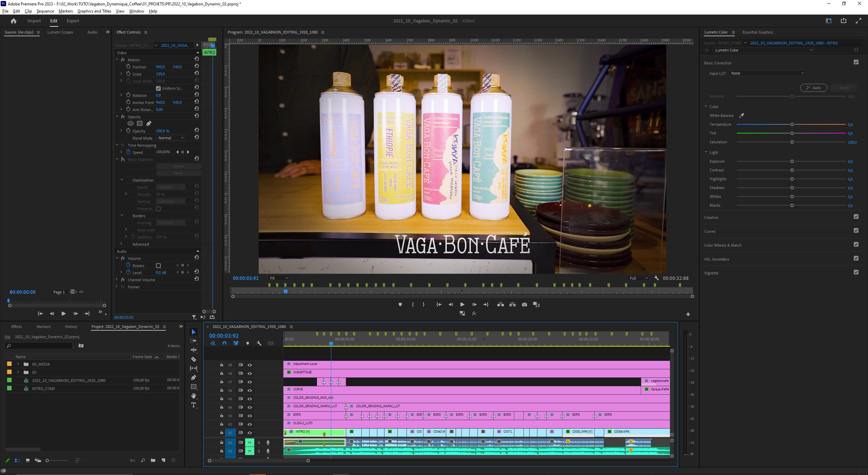Switch to Lumetri Scopes tab

pos(60,32)
